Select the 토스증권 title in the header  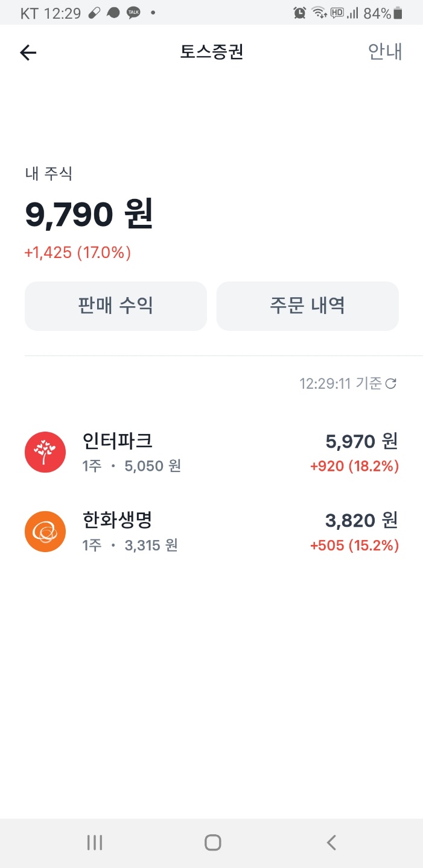(x=211, y=52)
